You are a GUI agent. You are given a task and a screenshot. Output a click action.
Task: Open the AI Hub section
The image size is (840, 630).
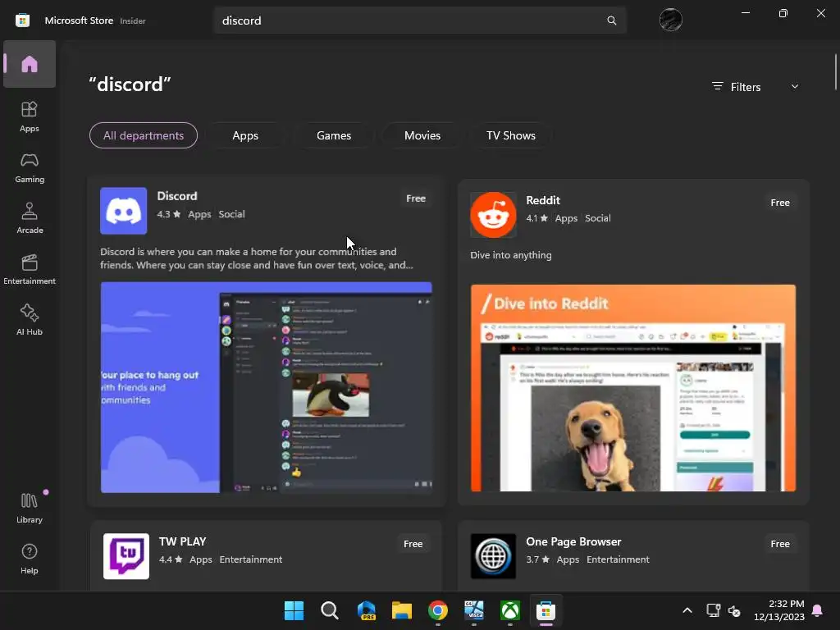(x=30, y=321)
